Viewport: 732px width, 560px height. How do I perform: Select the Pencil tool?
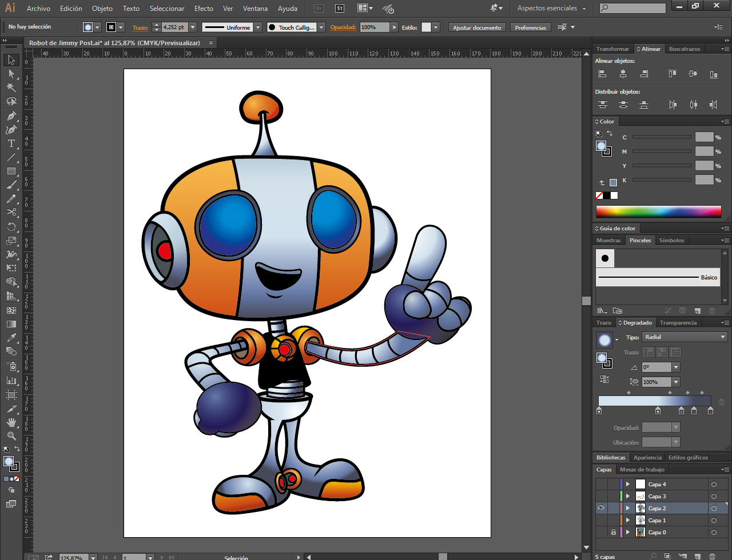coord(11,199)
